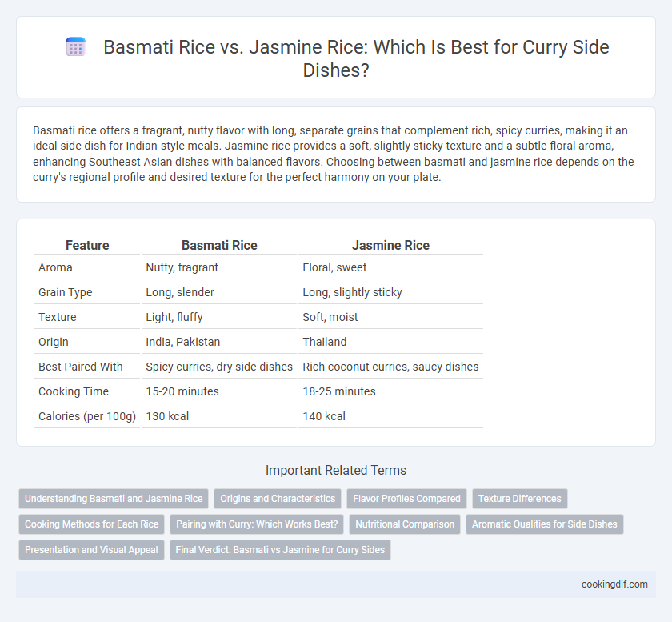Open 'Aromatic Qualities for Side Dishes' tag
The image size is (672, 622).
pos(545,524)
